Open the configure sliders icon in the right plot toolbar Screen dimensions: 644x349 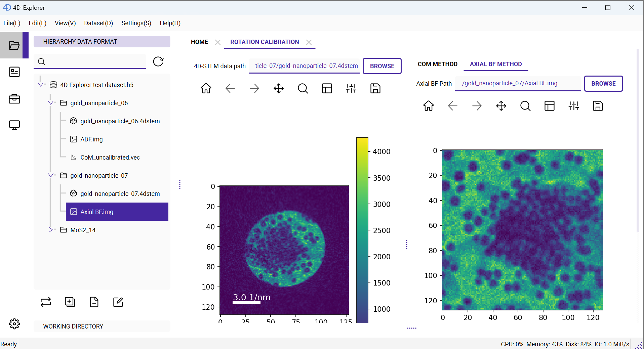pyautogui.click(x=574, y=106)
